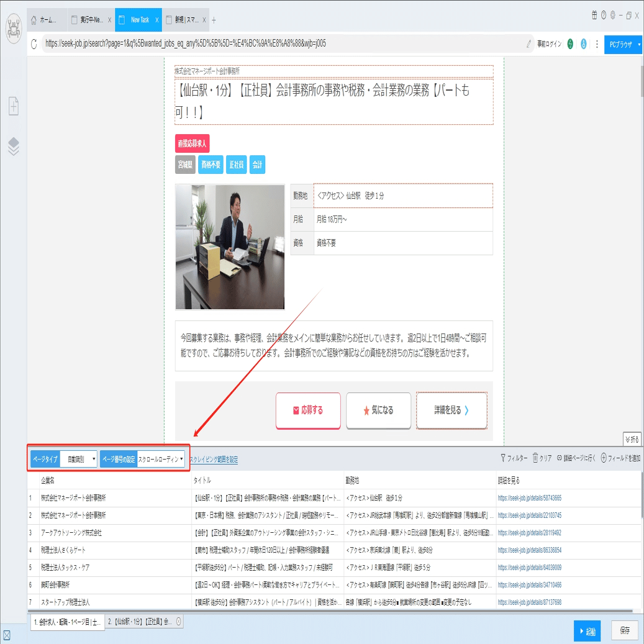Viewport: 644px width, 644px height.
Task: Open link https://seek-job.jp/details/64039009
Action: coord(529,568)
